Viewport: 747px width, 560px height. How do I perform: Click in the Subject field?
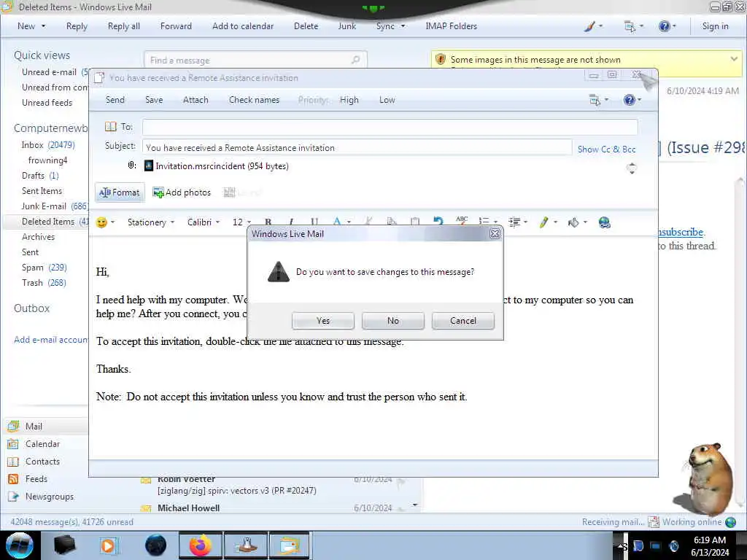pos(357,147)
